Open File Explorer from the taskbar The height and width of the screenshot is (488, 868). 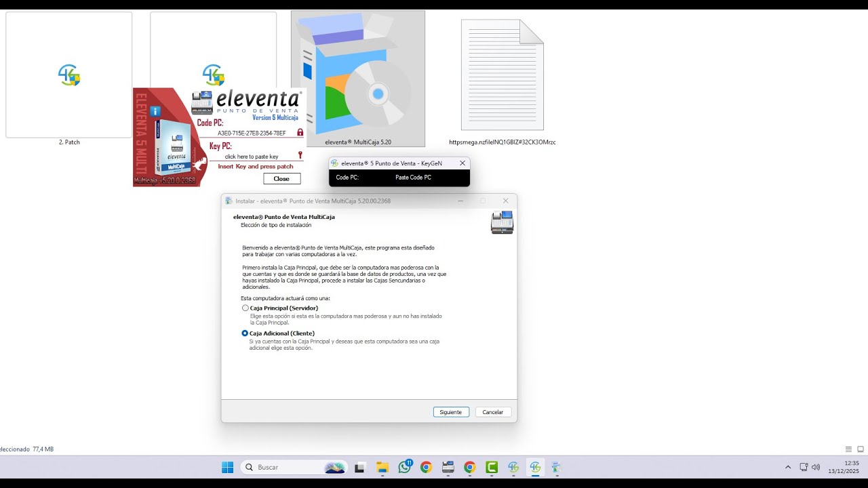click(382, 467)
